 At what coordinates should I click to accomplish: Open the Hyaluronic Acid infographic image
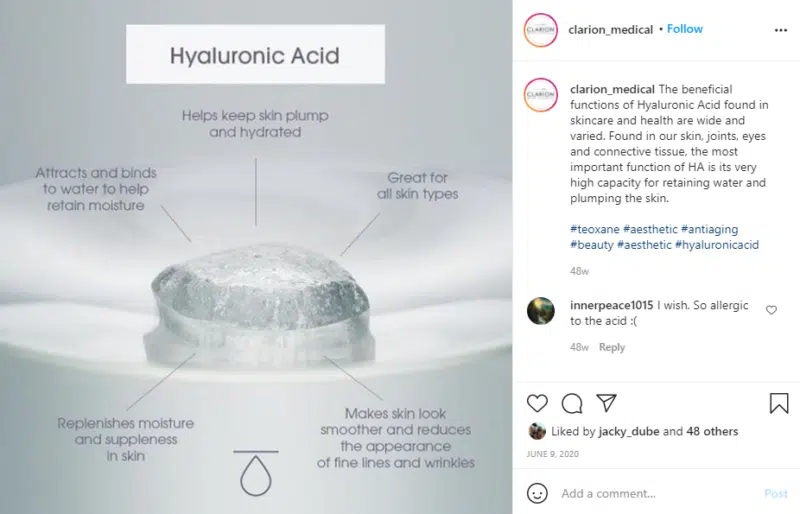(x=256, y=257)
